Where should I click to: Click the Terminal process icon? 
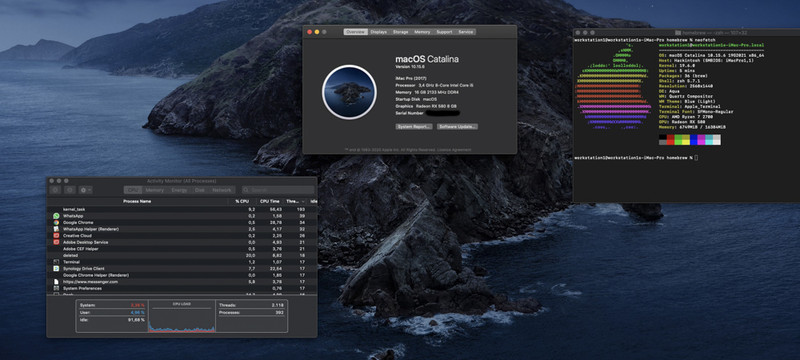point(56,262)
